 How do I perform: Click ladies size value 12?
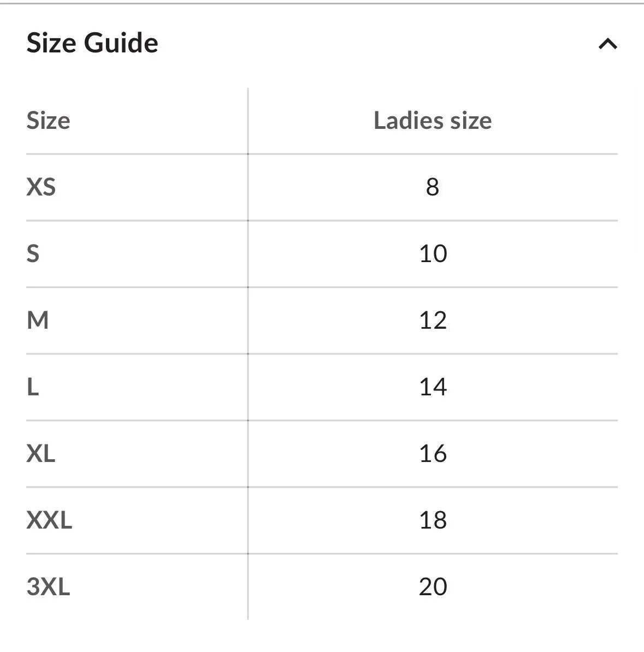tap(433, 321)
